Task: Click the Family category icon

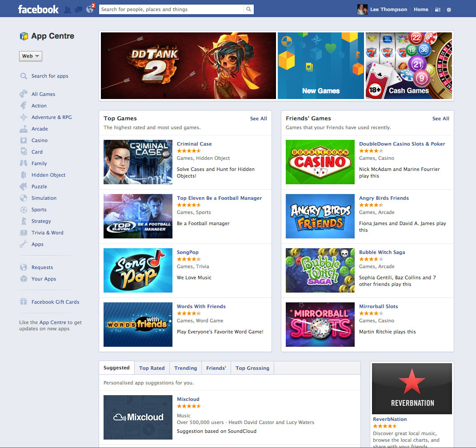Action: [x=24, y=163]
